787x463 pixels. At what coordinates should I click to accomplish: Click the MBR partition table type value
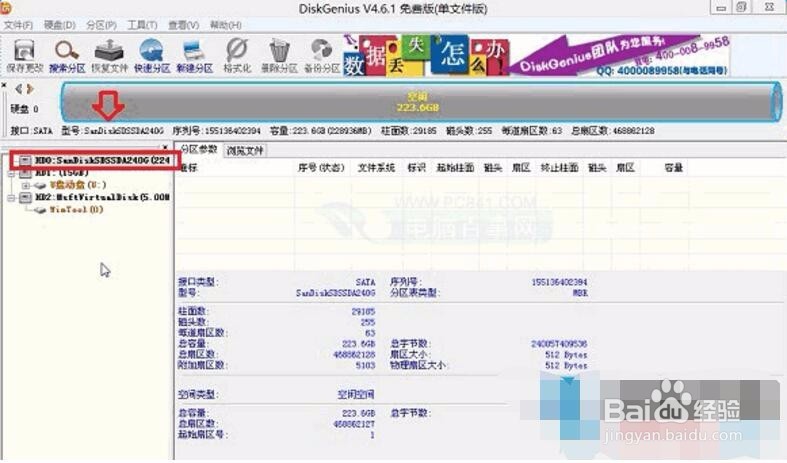point(580,293)
